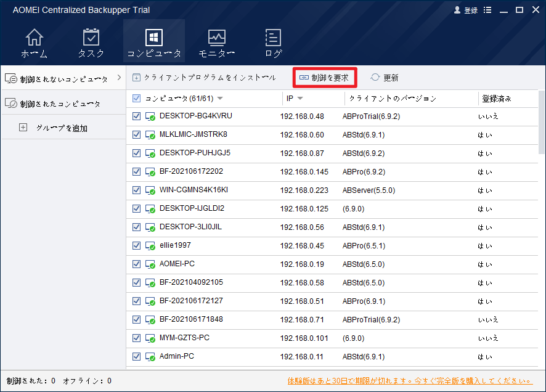This screenshot has width=546, height=392.
Task: Click the computer icon for MYM-GZTS-PC
Action: pyautogui.click(x=150, y=338)
